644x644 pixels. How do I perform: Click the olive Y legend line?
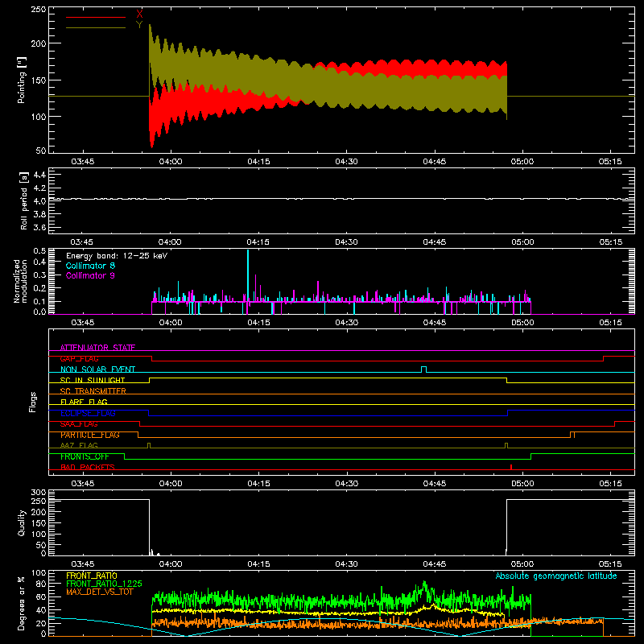tap(96, 27)
